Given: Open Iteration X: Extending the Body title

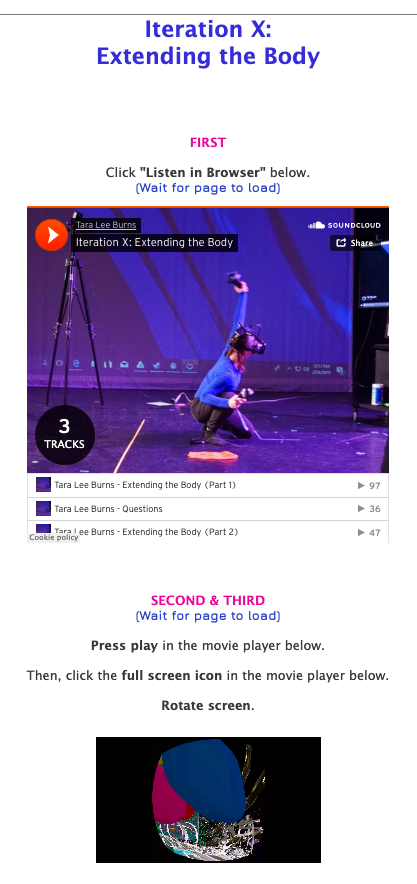Looking at the screenshot, I should [154, 243].
